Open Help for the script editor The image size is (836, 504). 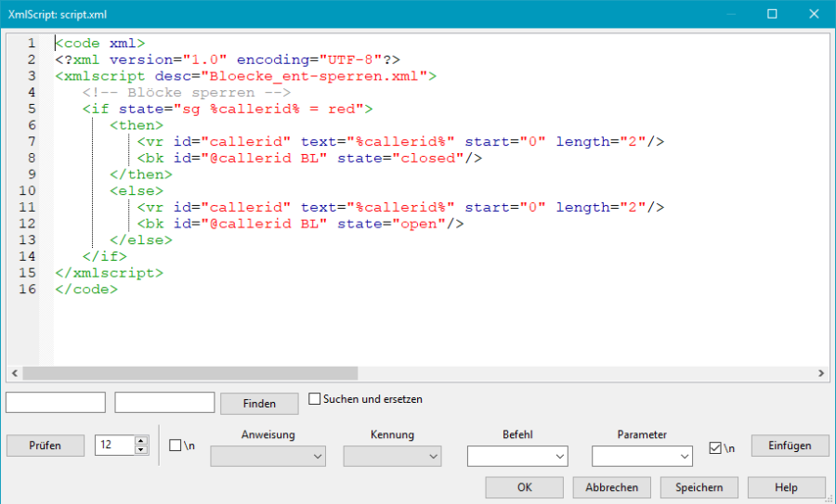click(x=786, y=487)
